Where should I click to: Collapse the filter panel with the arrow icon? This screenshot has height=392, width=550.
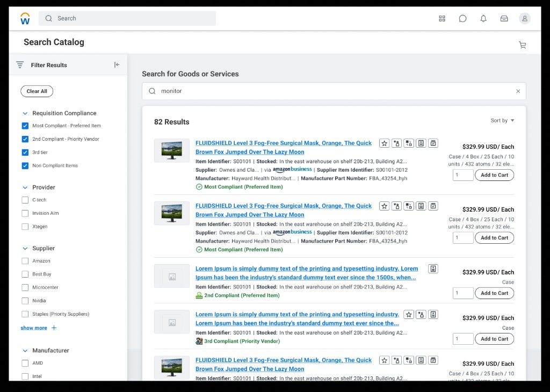[x=117, y=64]
